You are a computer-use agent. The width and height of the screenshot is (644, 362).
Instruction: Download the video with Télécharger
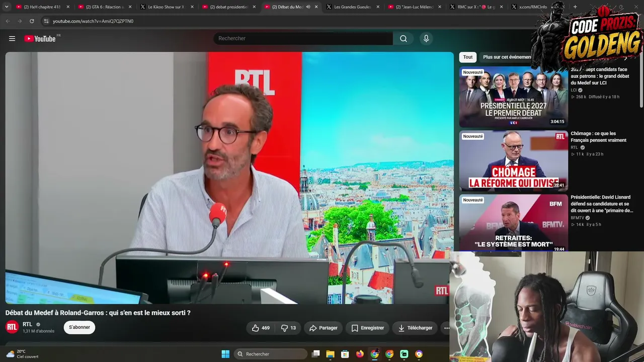tap(415, 328)
